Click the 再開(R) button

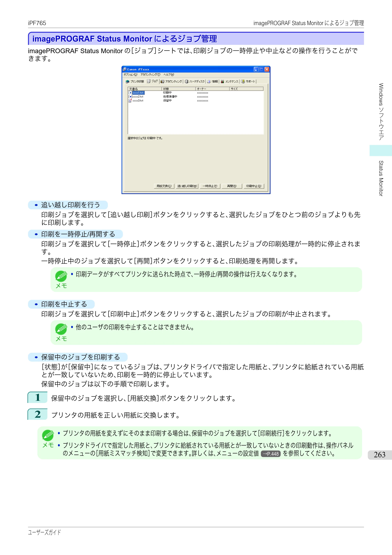(x=232, y=186)
